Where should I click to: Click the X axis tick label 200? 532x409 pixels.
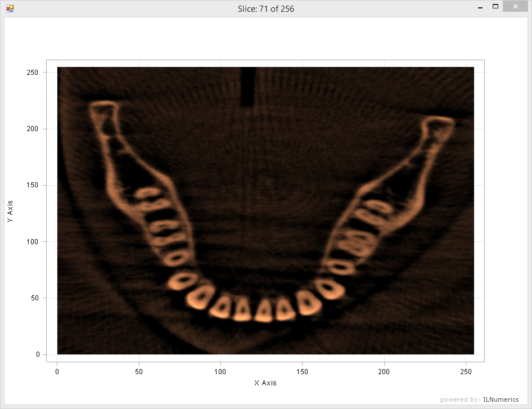click(x=384, y=372)
